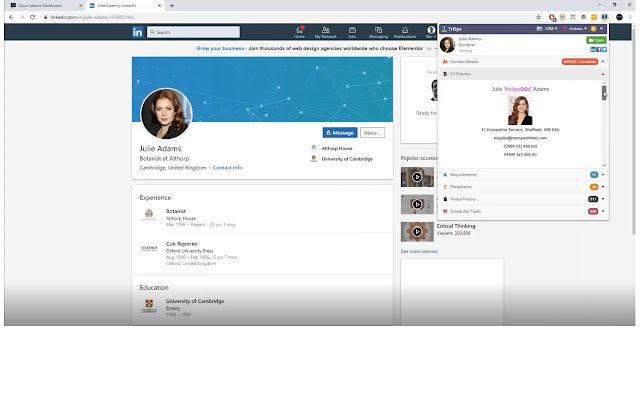This screenshot has height=400, width=640.
Task: Switch to the Opus Laboris Dashboard tab
Action: (x=46, y=6)
